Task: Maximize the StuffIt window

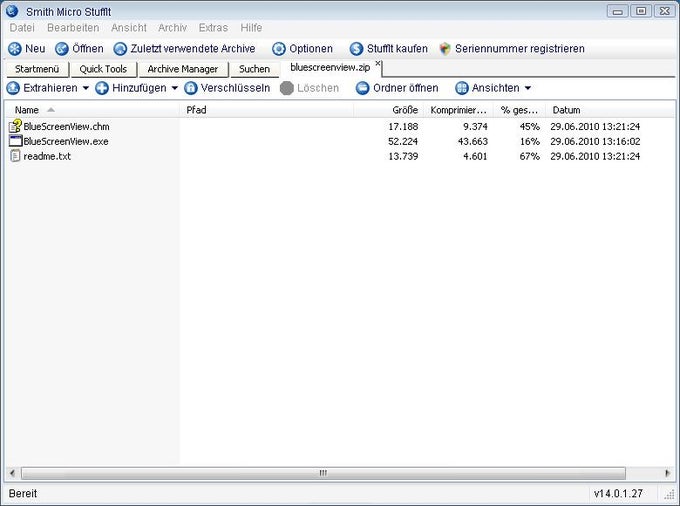Action: [641, 11]
